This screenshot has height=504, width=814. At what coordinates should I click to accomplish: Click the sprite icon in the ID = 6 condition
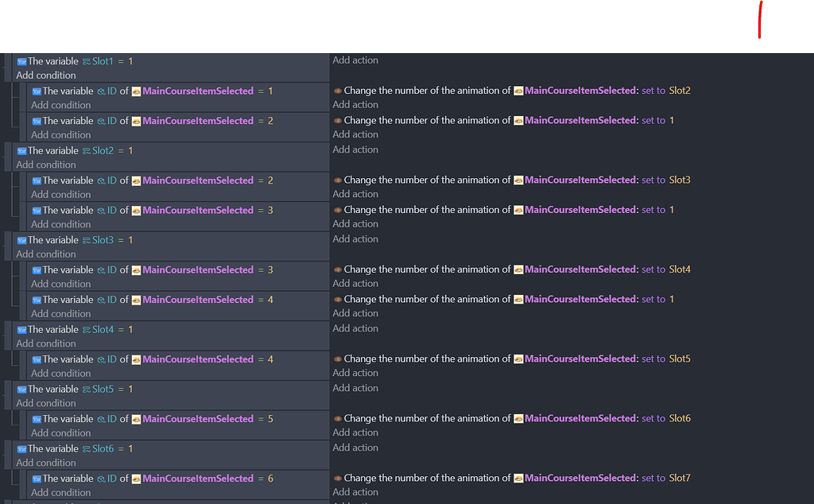[136, 479]
